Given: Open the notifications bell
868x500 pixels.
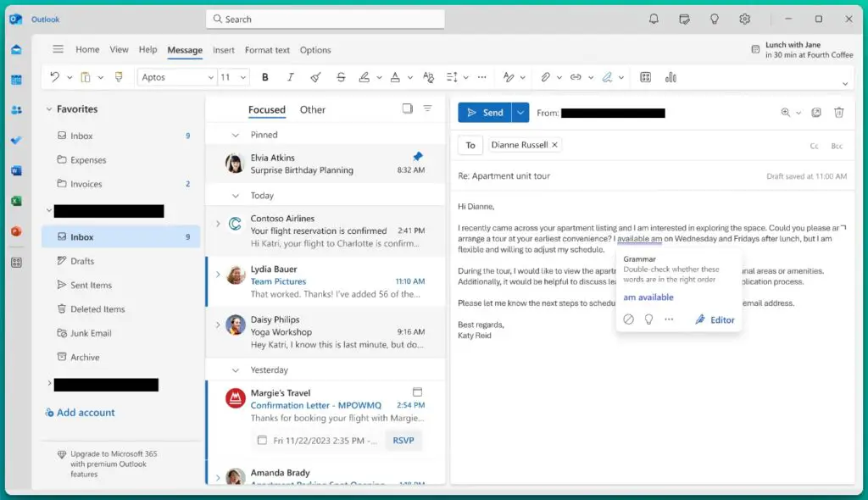Looking at the screenshot, I should click(x=654, y=19).
